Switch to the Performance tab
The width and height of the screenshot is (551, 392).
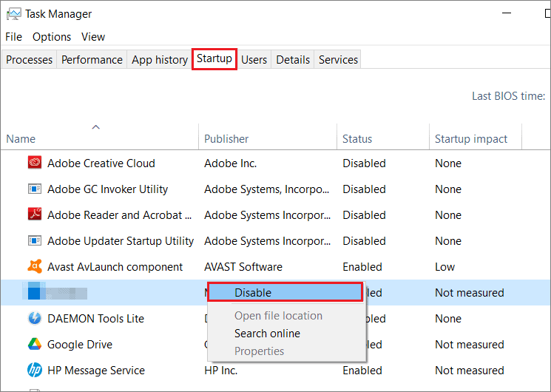click(92, 60)
